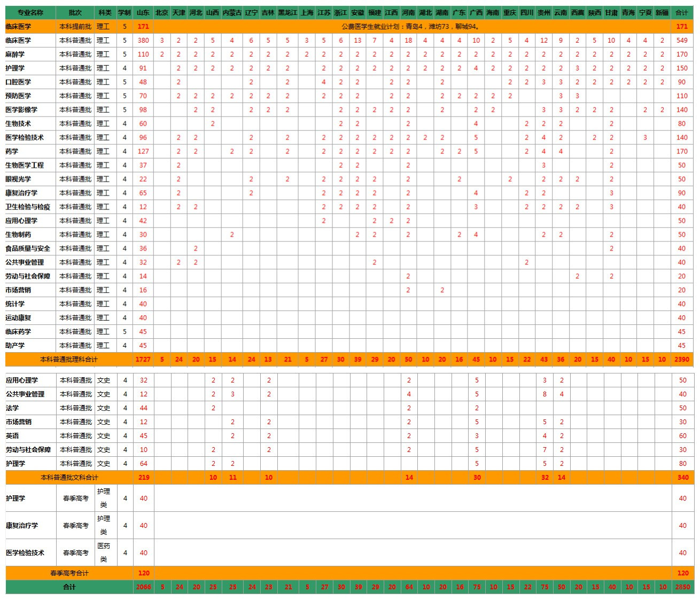Click the 医学检验技术 山东 value 96

tap(143, 137)
